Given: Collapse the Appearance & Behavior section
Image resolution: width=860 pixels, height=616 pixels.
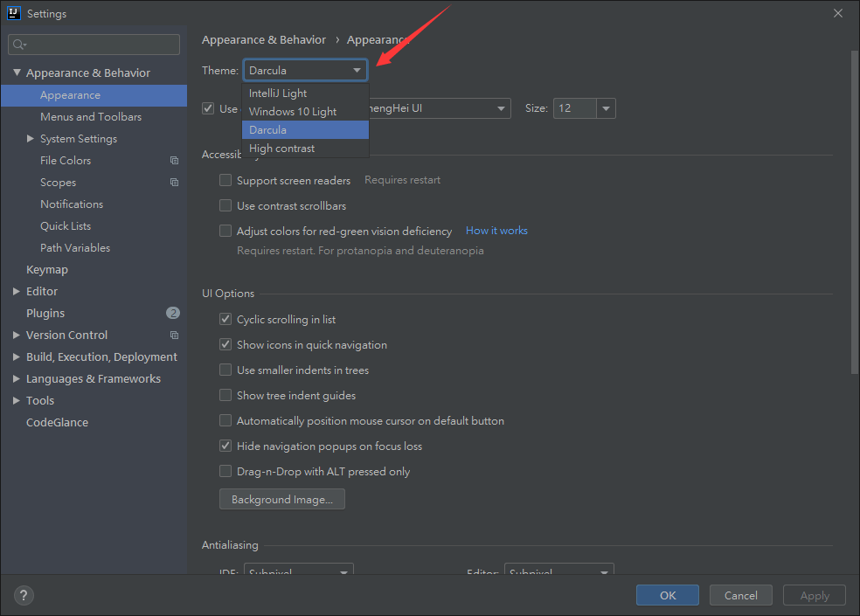Looking at the screenshot, I should (17, 73).
